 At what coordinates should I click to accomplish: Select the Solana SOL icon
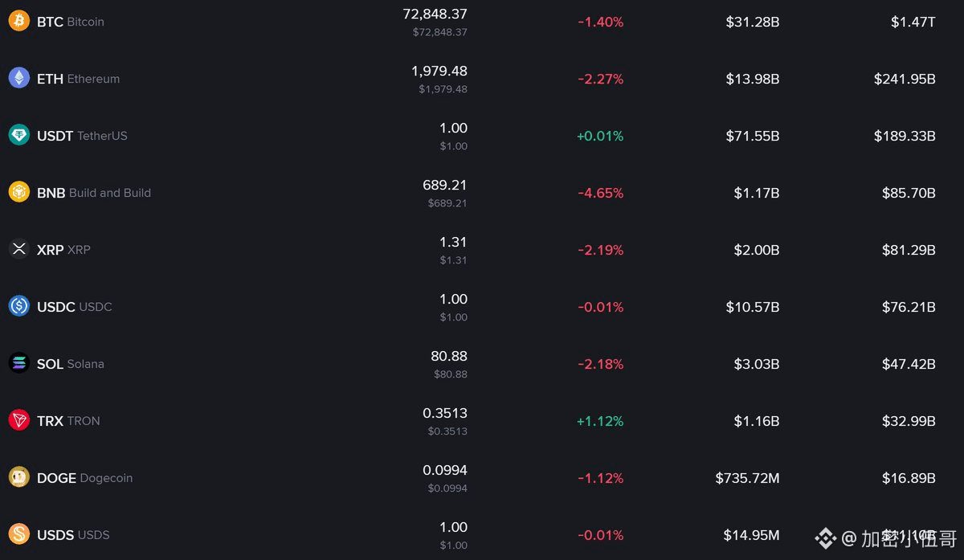[x=19, y=363]
